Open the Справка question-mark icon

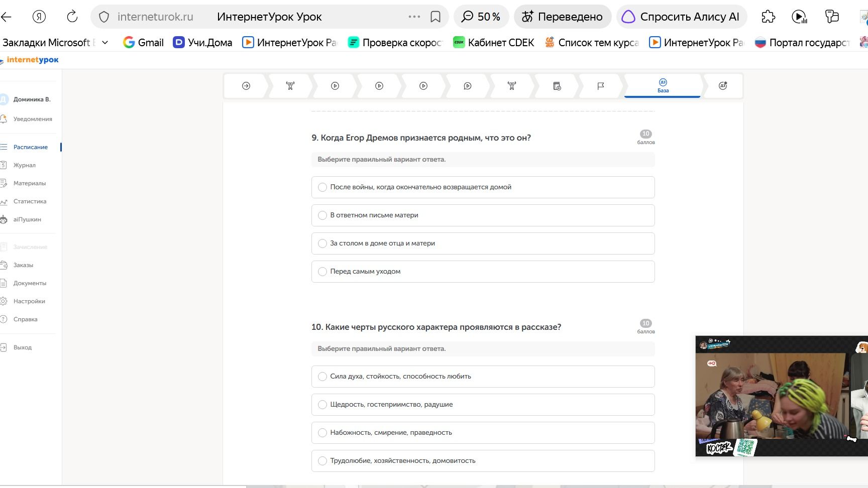coord(4,319)
